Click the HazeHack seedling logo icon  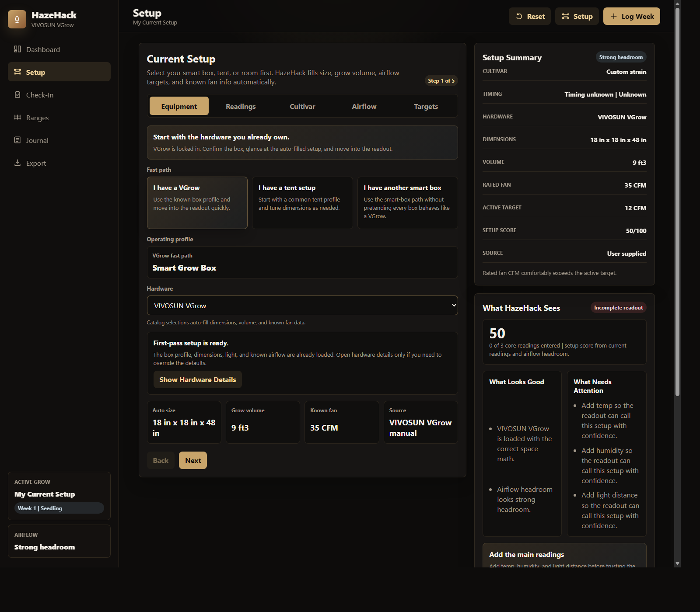tap(17, 19)
